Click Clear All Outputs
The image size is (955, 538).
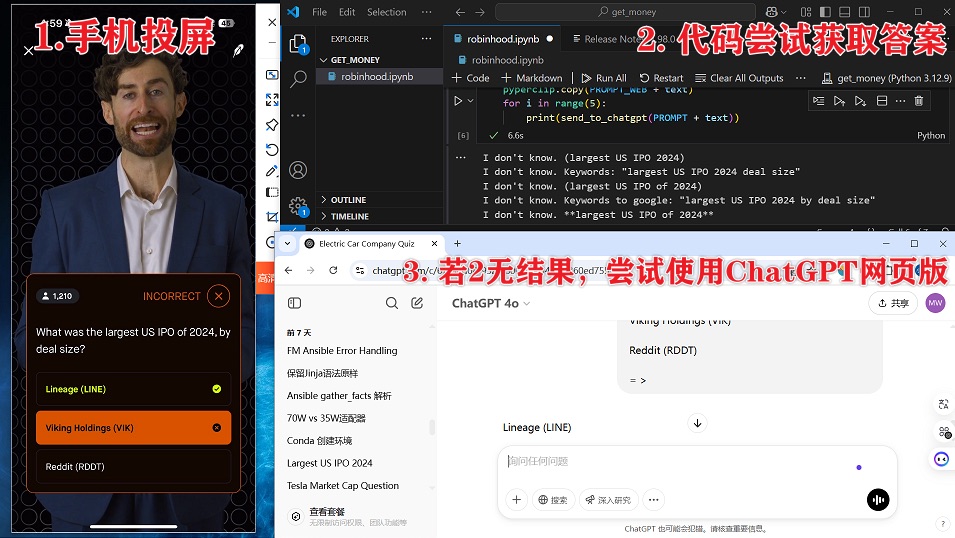point(739,78)
